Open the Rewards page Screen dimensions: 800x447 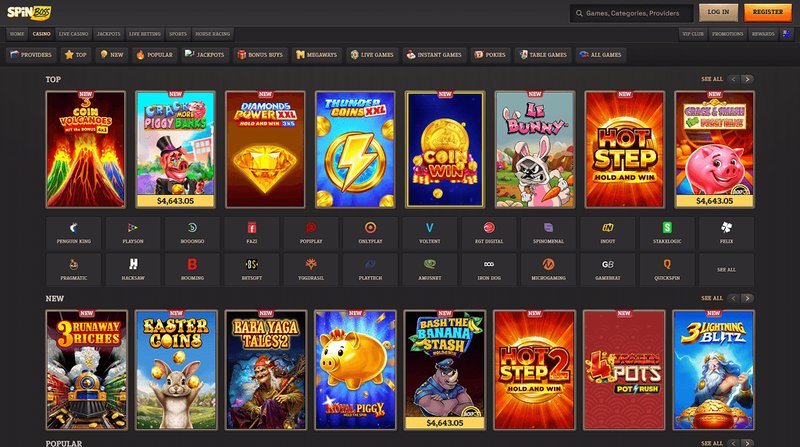[x=763, y=34]
